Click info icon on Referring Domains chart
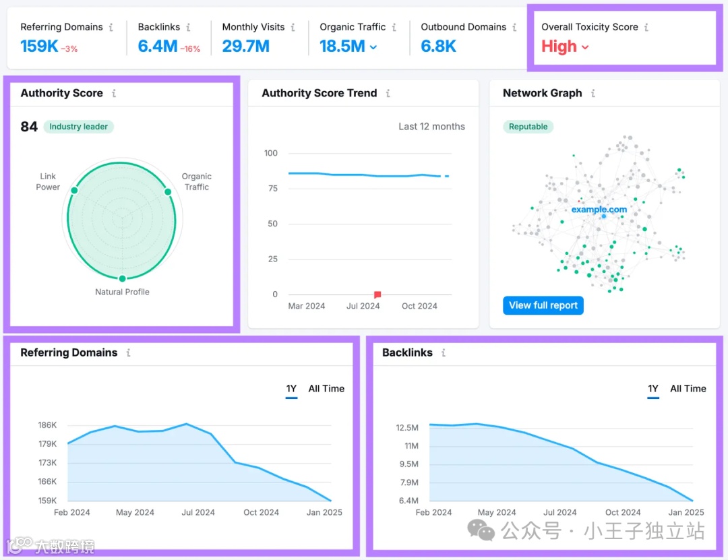The image size is (728, 560). coord(128,353)
